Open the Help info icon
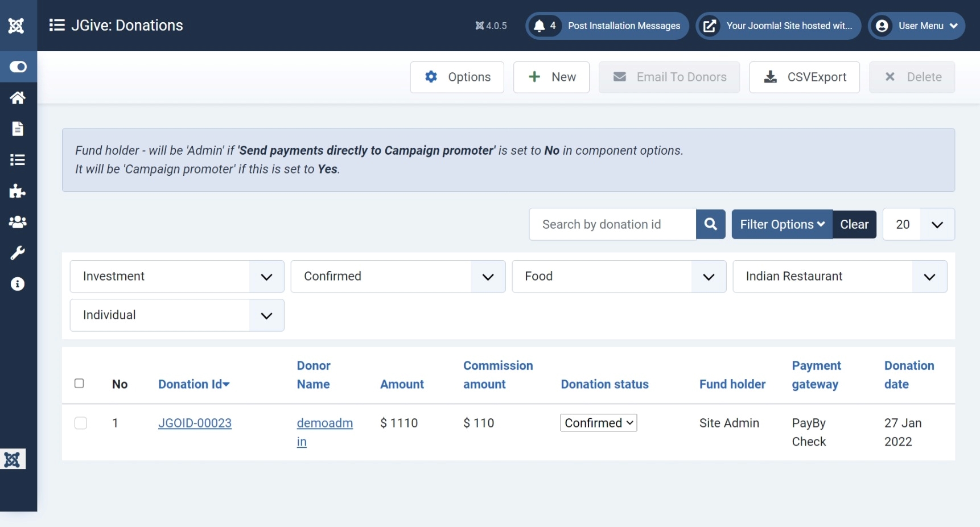980x527 pixels. click(18, 284)
